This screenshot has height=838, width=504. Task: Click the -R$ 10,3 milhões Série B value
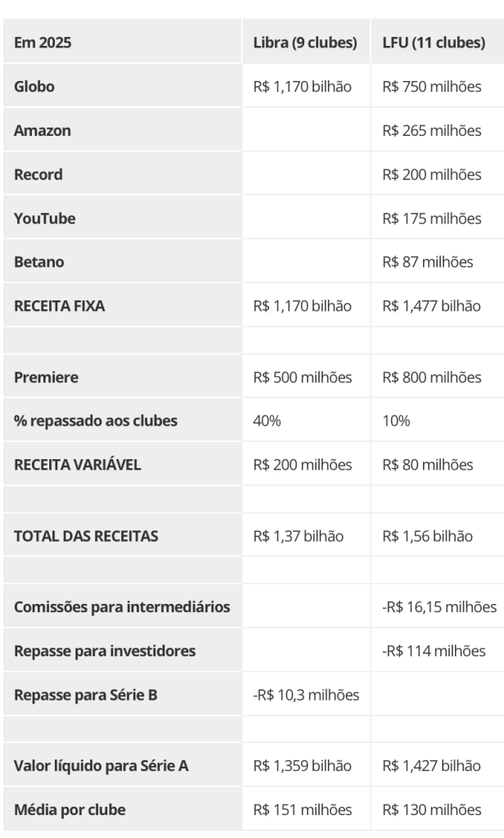tap(306, 695)
